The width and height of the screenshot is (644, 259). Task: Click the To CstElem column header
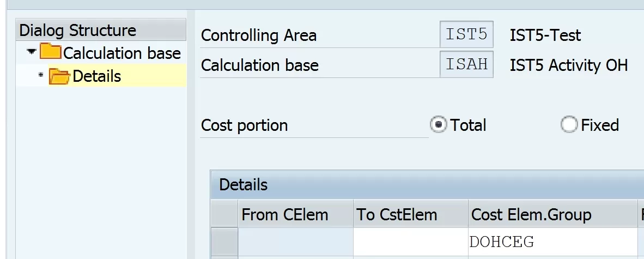(x=410, y=214)
